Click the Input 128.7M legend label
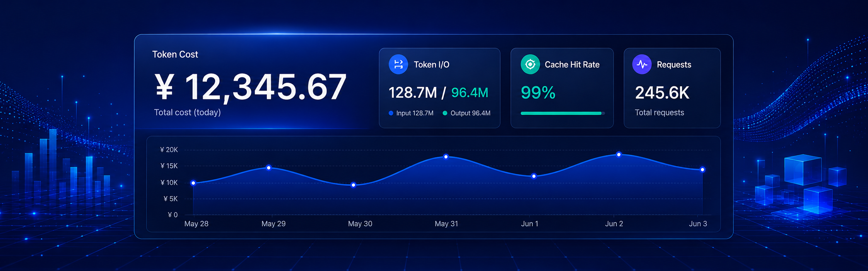Viewport: 868px width, 271px height. [415, 113]
